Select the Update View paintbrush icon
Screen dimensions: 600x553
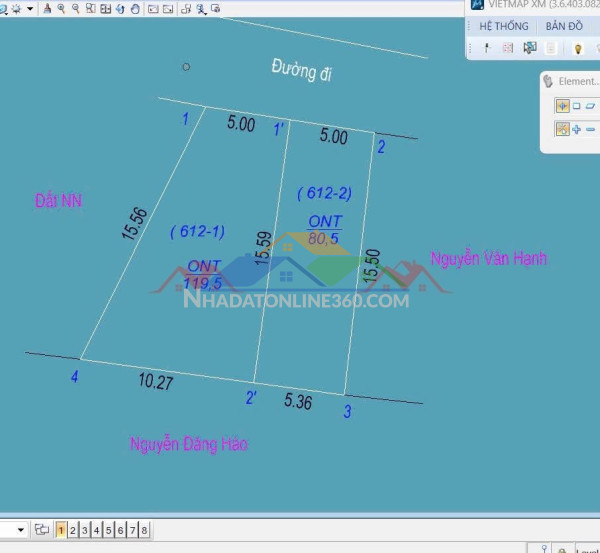tap(47, 8)
